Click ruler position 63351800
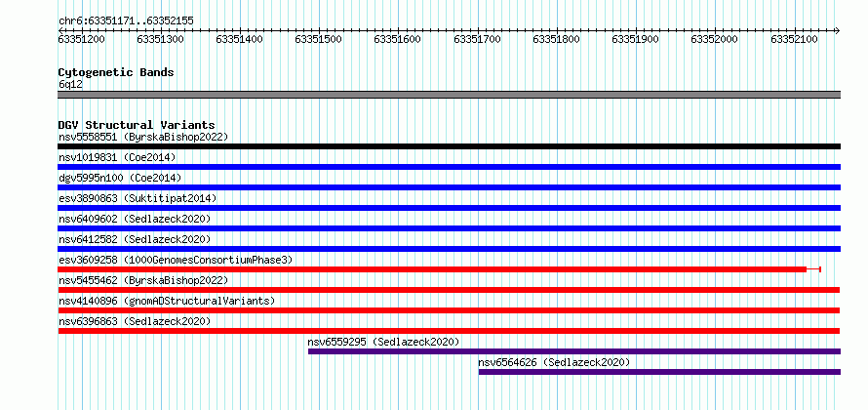Viewport: 868px width, 410px height. coord(557,39)
